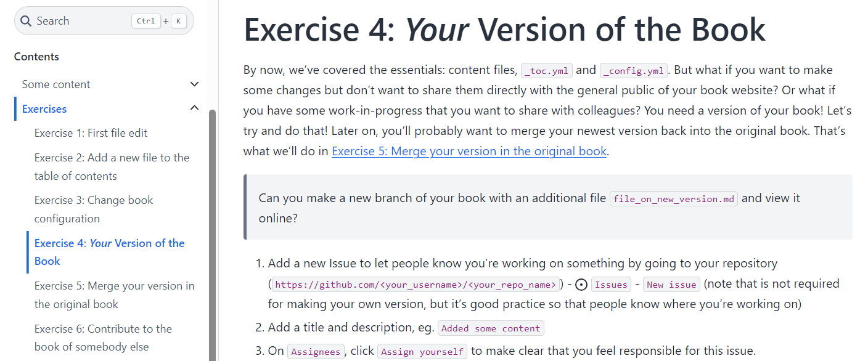Click the search magnifier icon

pyautogui.click(x=26, y=21)
